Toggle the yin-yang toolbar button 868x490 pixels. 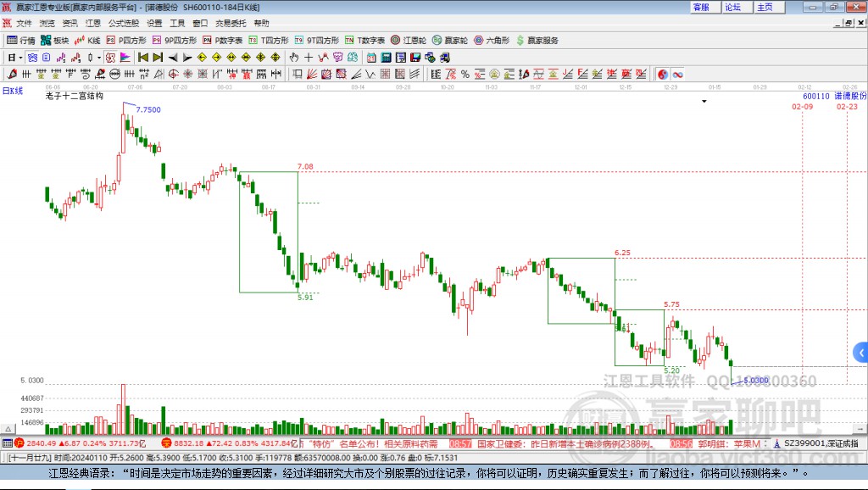tap(663, 75)
